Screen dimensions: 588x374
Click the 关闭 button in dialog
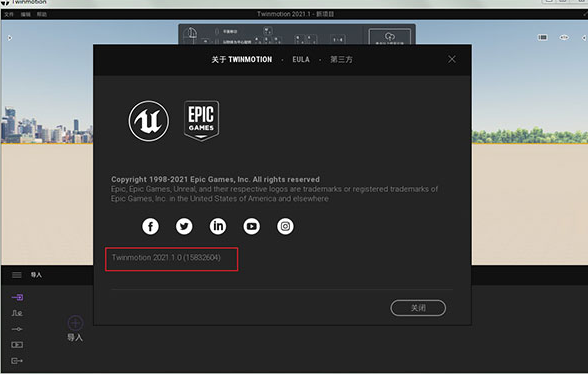point(418,308)
